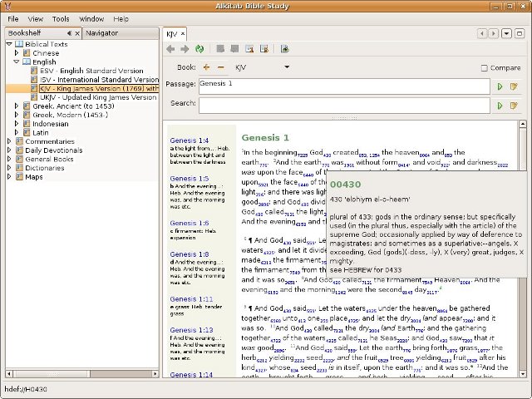Click the green refresh icon
This screenshot has width=532, height=399.
pos(199,49)
